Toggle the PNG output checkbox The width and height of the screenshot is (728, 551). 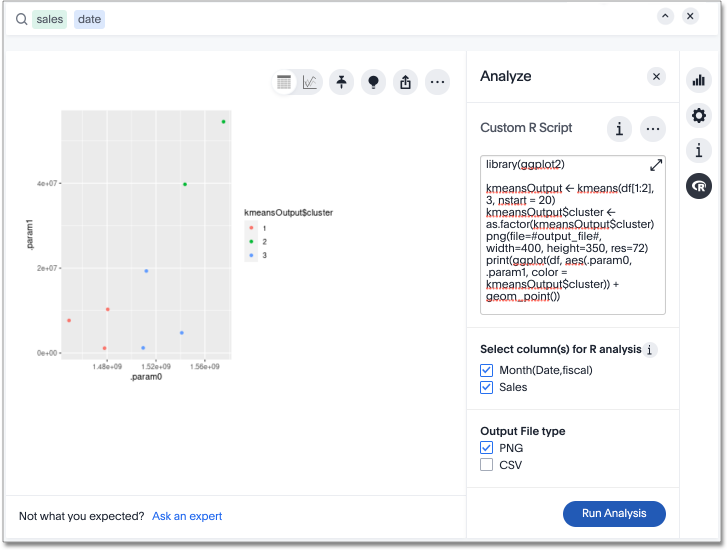pos(487,448)
